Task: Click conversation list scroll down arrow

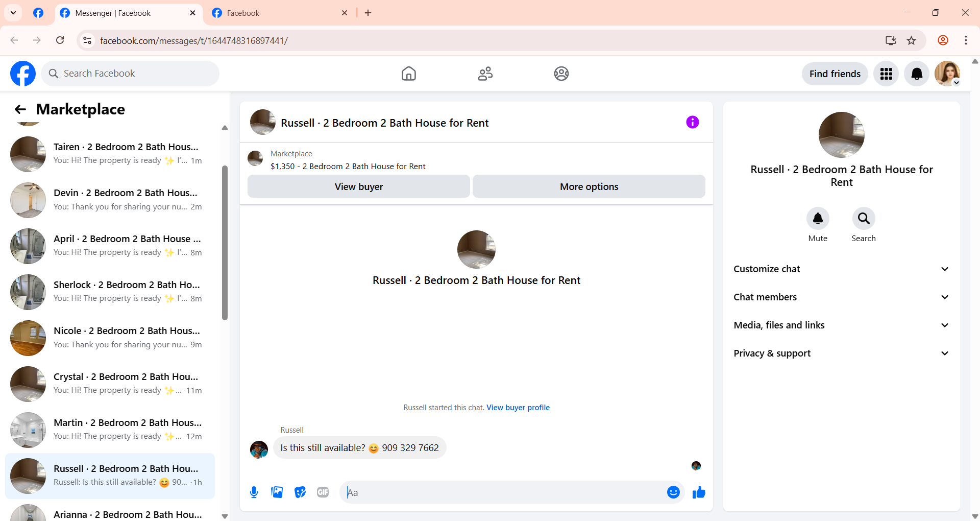Action: 225,516
